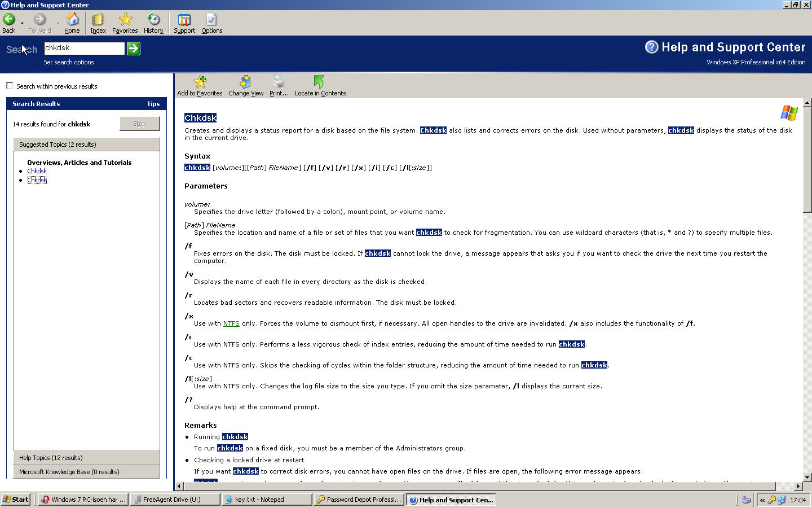
Task: Click the horizontal scrollbar thumb
Action: pyautogui.click(x=479, y=486)
